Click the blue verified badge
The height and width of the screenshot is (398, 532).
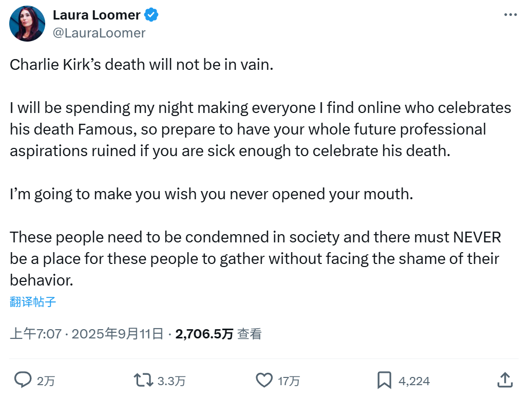151,15
